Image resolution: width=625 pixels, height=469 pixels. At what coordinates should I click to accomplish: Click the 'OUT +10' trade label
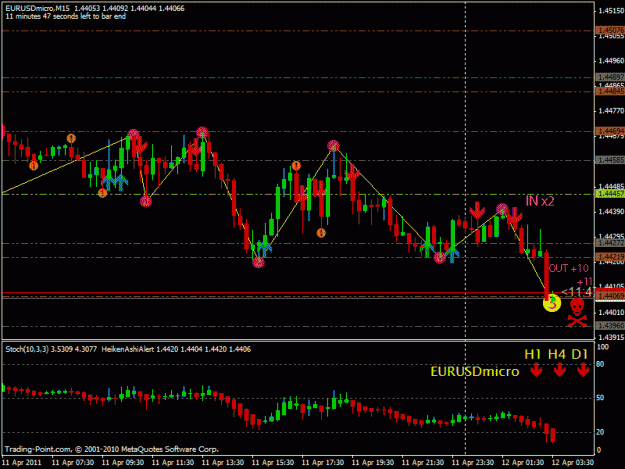[568, 268]
